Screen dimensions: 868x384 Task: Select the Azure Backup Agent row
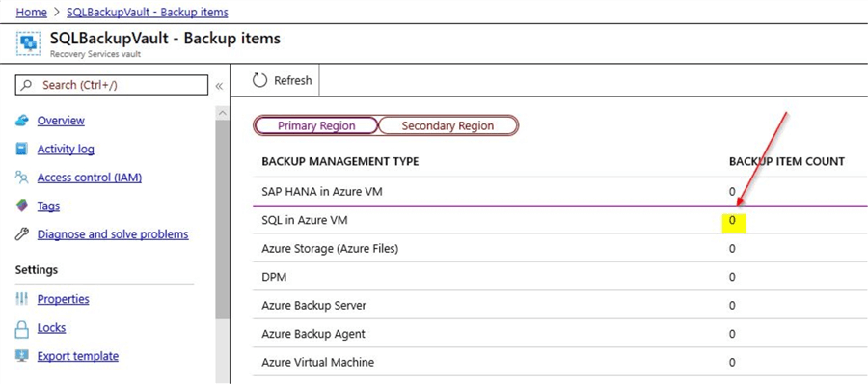[560, 334]
